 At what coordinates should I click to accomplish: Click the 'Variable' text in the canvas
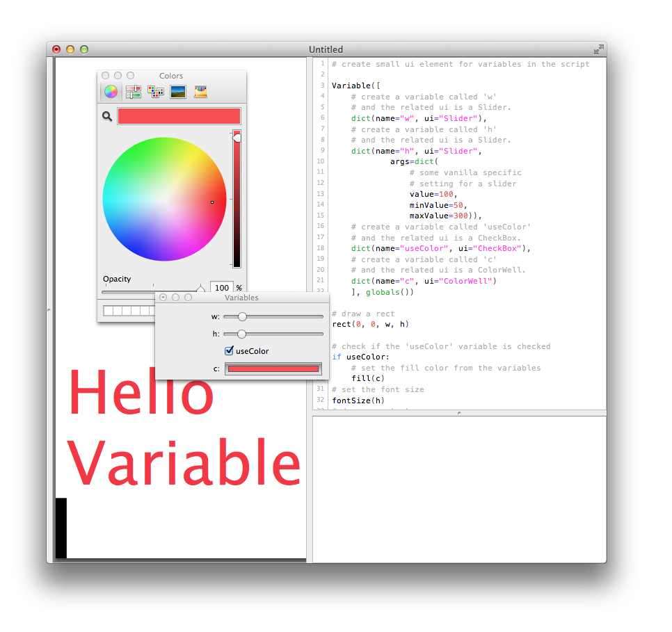[x=184, y=462]
